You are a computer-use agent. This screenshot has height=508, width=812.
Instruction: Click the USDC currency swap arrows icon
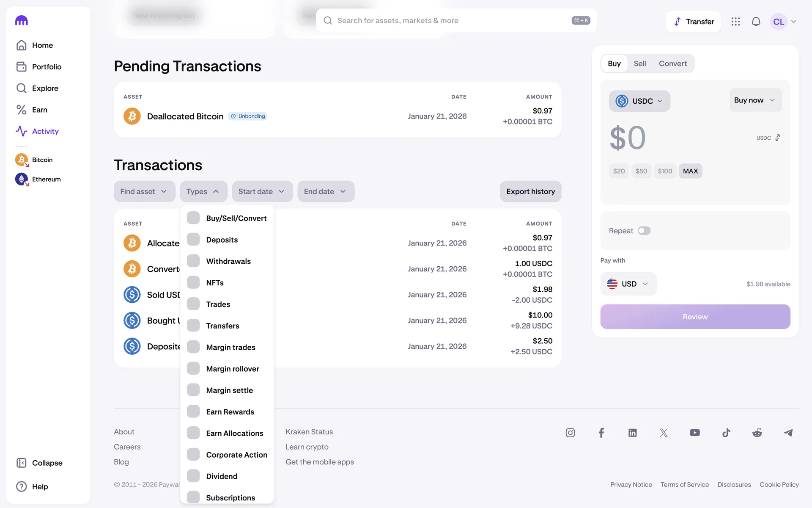pos(777,138)
